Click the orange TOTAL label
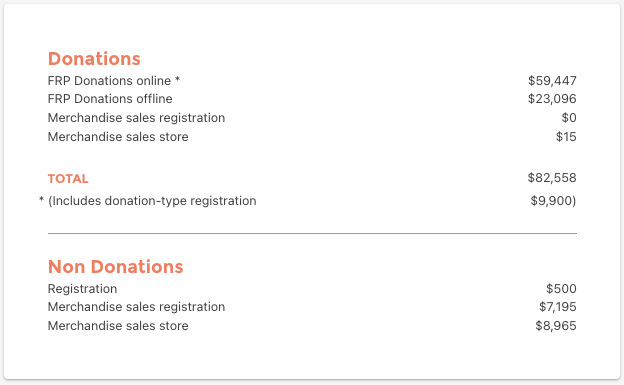 click(x=68, y=179)
